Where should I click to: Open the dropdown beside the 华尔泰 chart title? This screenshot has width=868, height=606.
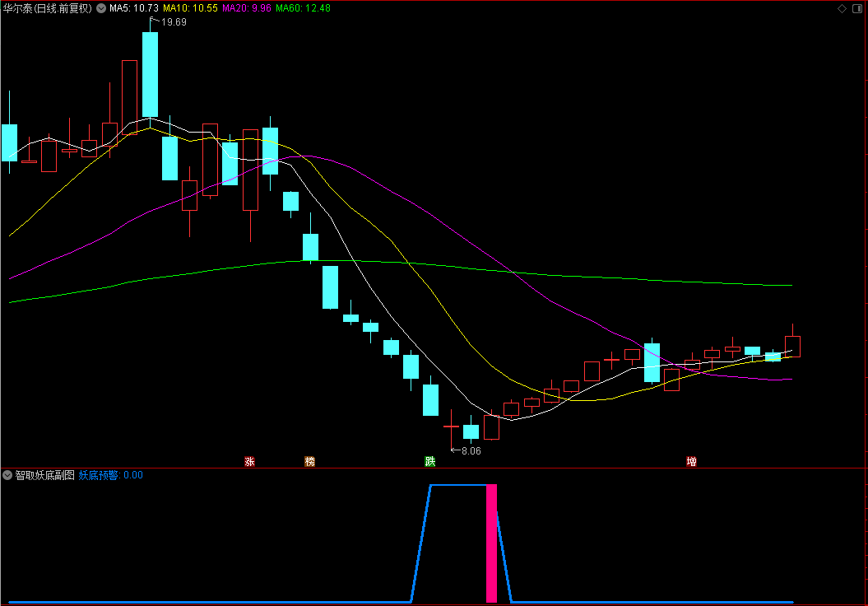point(101,8)
